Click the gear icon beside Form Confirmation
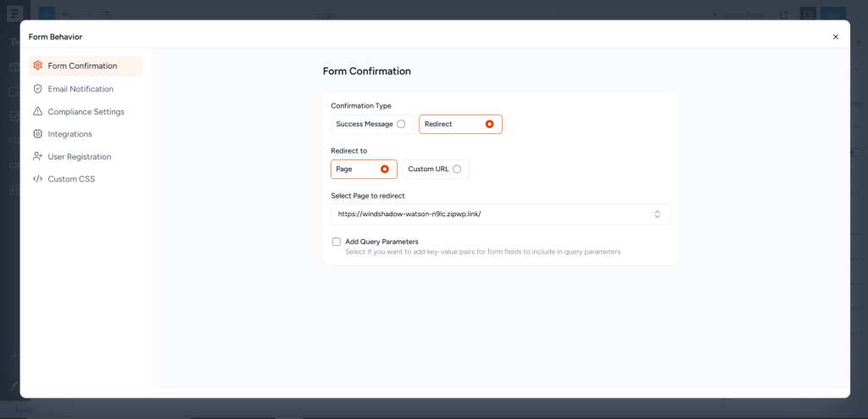The image size is (868, 419). [x=37, y=66]
